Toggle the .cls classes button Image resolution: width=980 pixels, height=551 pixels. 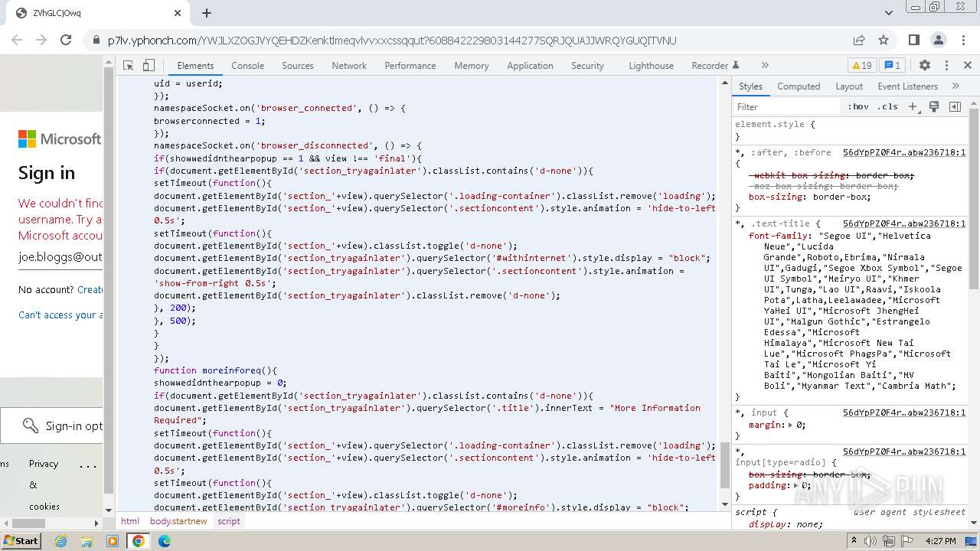[887, 106]
